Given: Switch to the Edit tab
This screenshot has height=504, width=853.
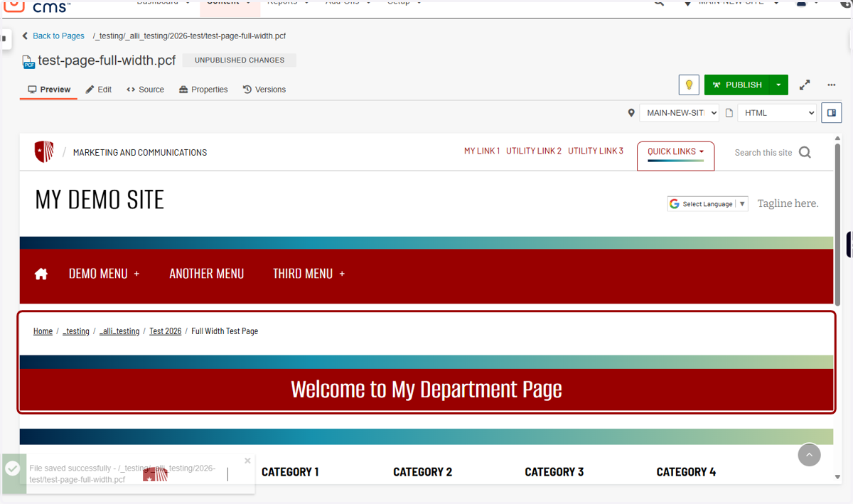Looking at the screenshot, I should click(99, 90).
